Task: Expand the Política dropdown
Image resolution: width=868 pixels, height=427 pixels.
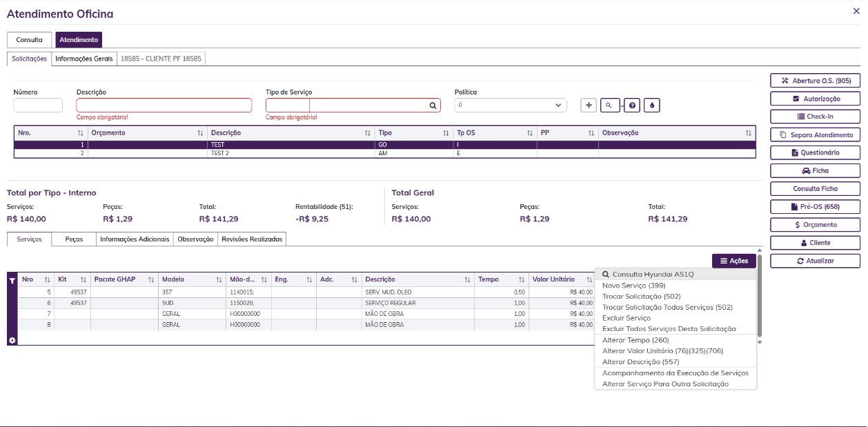Action: pos(511,105)
